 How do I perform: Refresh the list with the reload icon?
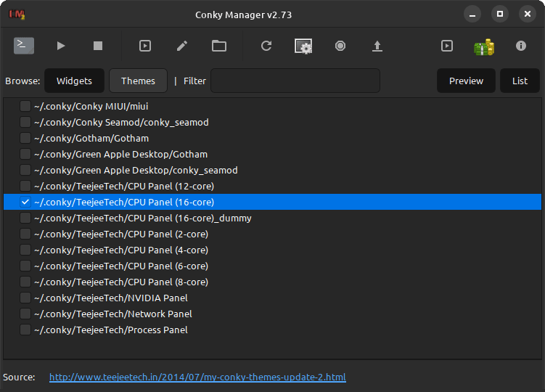click(x=266, y=46)
